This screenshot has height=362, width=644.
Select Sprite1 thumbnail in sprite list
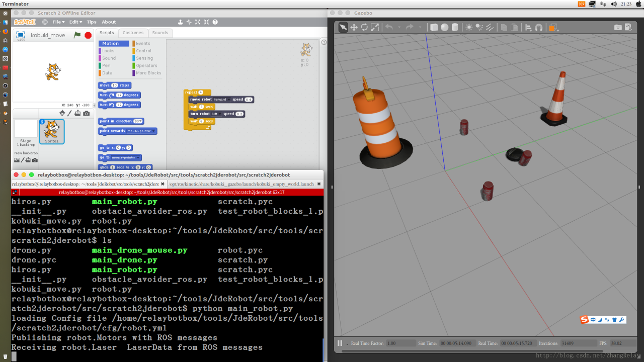(52, 132)
